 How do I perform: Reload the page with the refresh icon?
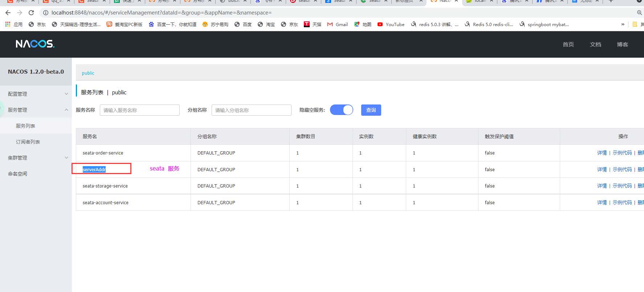coord(31,13)
